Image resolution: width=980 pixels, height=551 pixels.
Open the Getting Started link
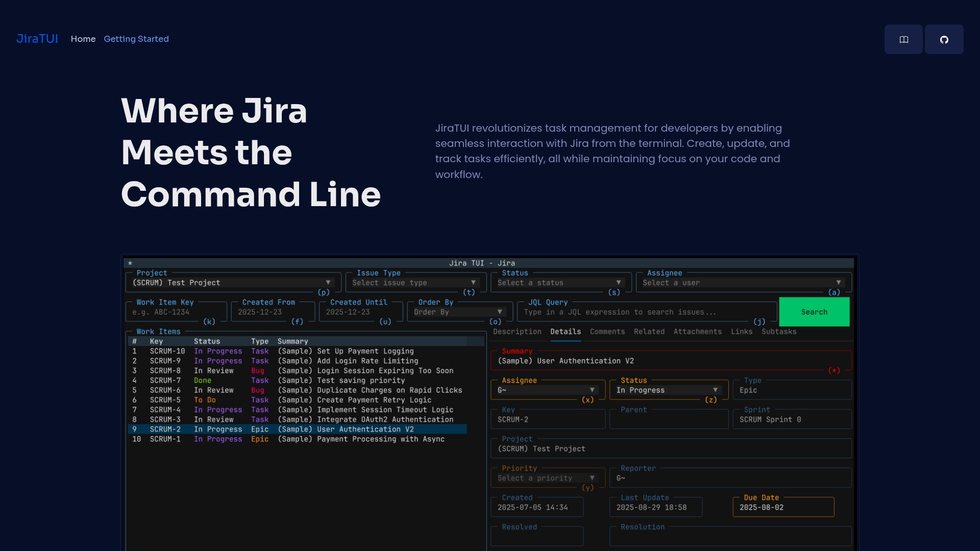click(136, 39)
